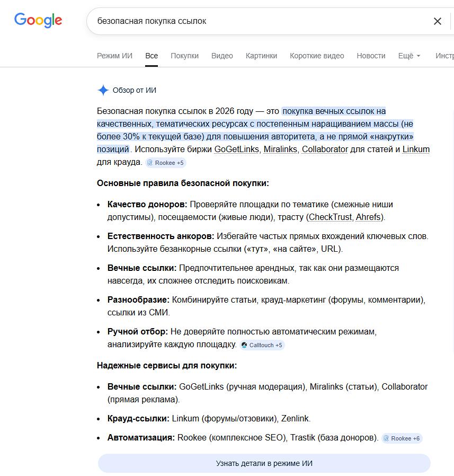Open the Видео tab
The width and height of the screenshot is (454, 476).
222,56
